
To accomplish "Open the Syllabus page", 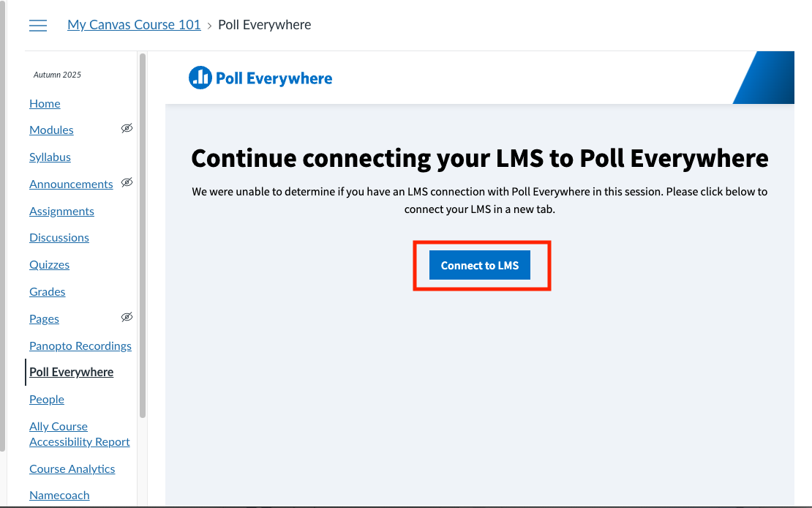I will tap(50, 157).
